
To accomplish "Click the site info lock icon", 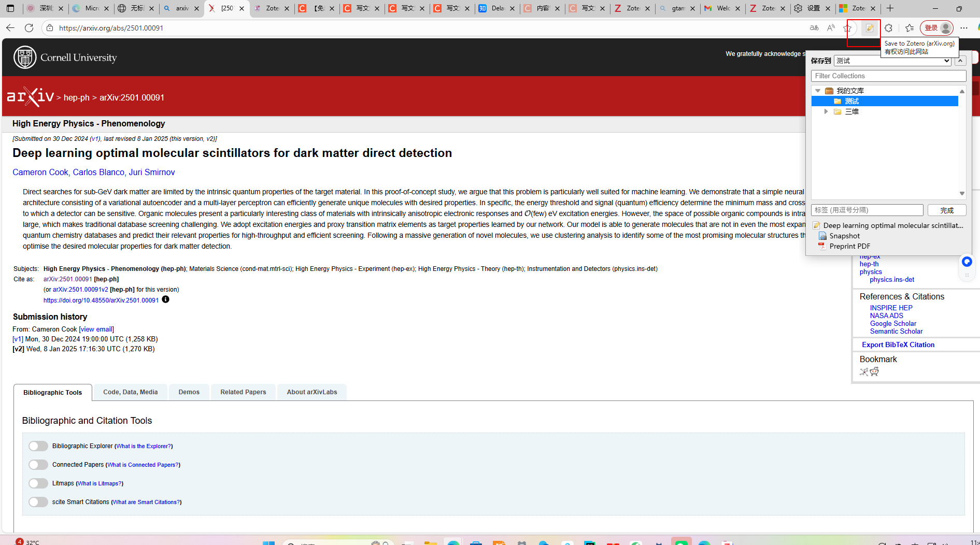I will click(50, 28).
